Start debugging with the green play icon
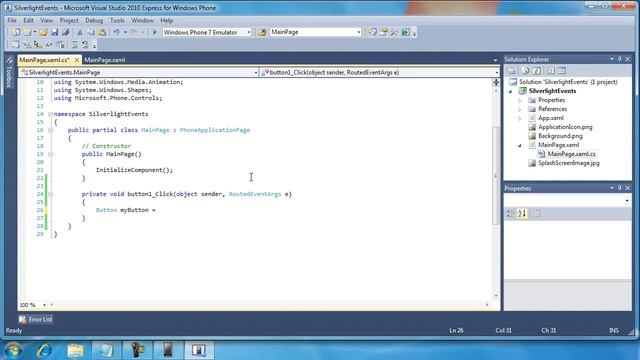The image size is (640, 360). click(x=155, y=32)
